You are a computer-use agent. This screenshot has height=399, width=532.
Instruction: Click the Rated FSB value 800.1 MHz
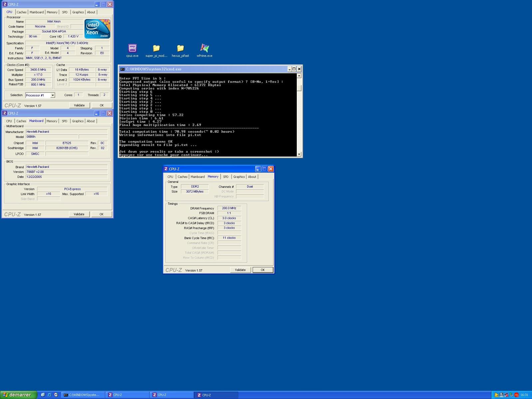pos(38,85)
